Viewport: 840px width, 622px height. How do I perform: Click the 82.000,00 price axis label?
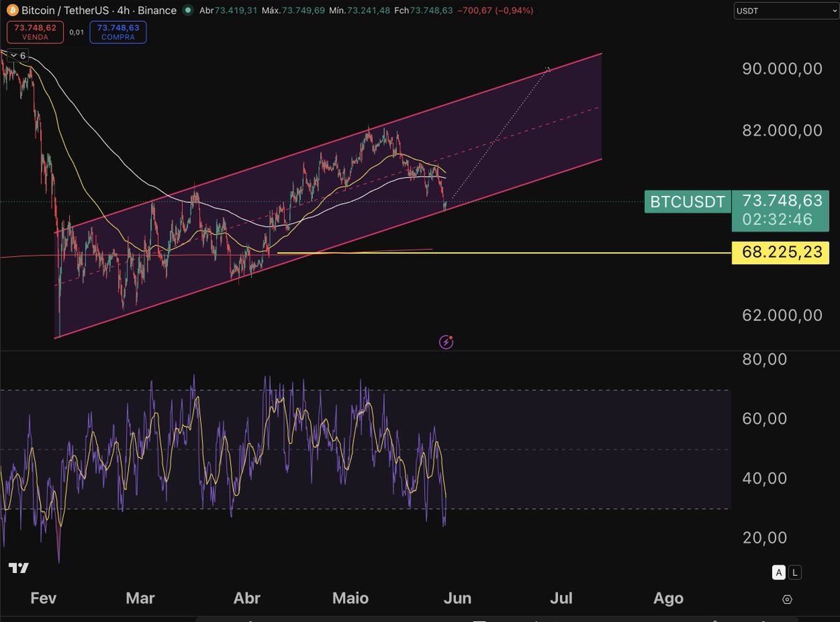(781, 130)
